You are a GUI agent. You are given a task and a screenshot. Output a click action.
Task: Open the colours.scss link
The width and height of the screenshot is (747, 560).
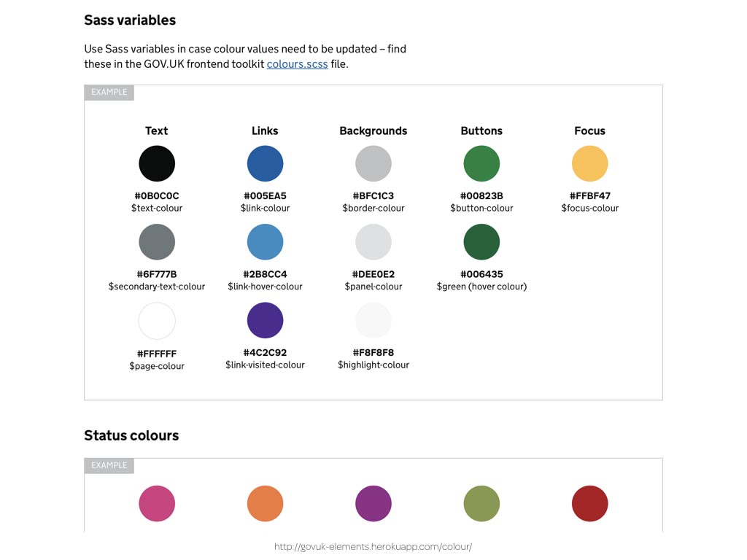tap(297, 64)
